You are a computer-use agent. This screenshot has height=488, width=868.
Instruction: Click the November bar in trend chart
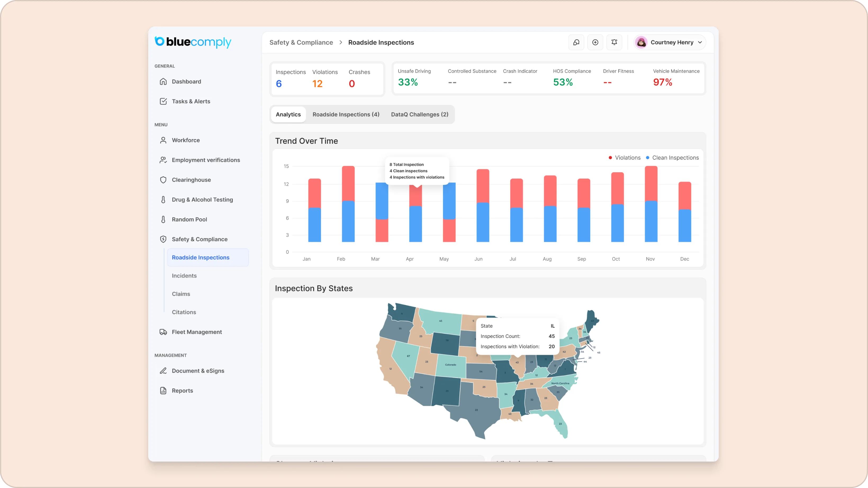point(651,204)
